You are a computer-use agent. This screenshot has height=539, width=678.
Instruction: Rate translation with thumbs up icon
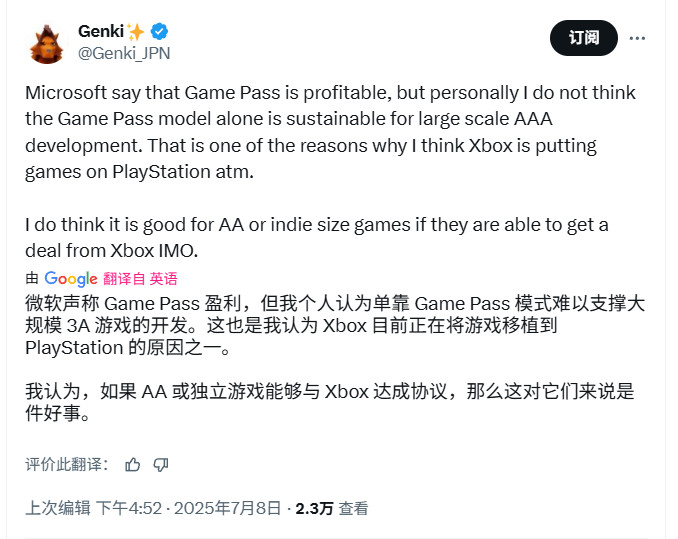point(133,464)
